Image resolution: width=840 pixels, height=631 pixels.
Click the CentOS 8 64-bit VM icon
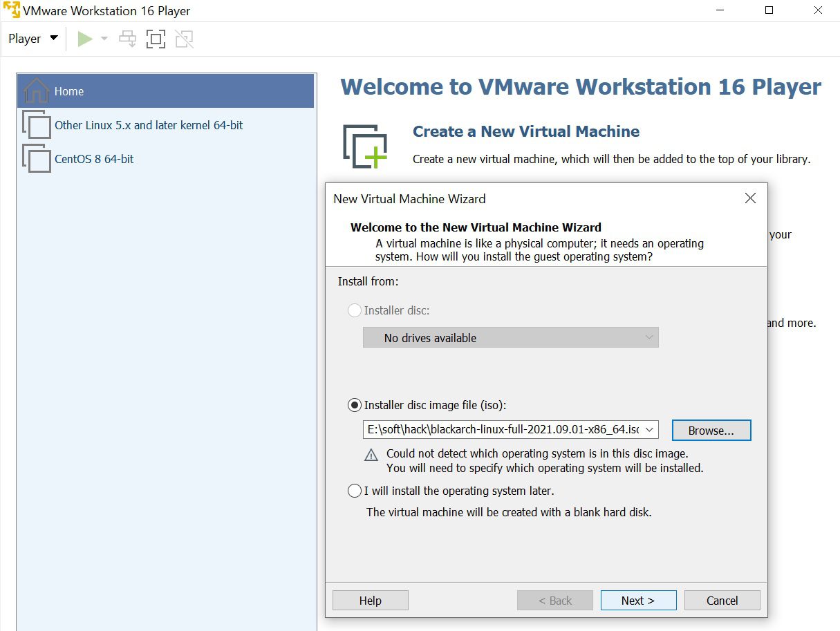[36, 158]
